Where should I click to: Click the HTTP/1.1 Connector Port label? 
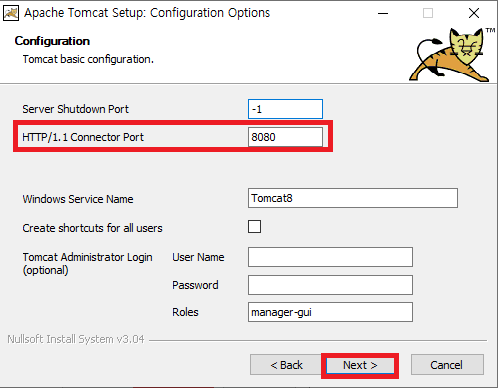pos(83,137)
